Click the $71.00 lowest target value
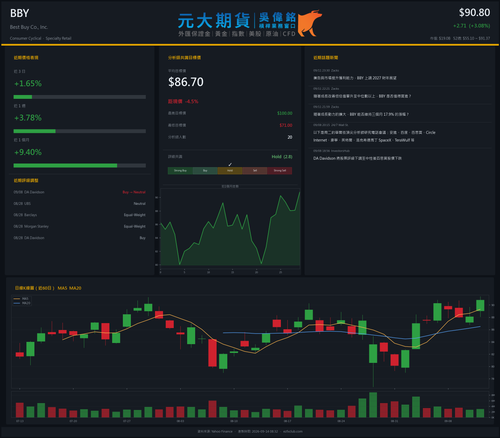 click(x=286, y=125)
